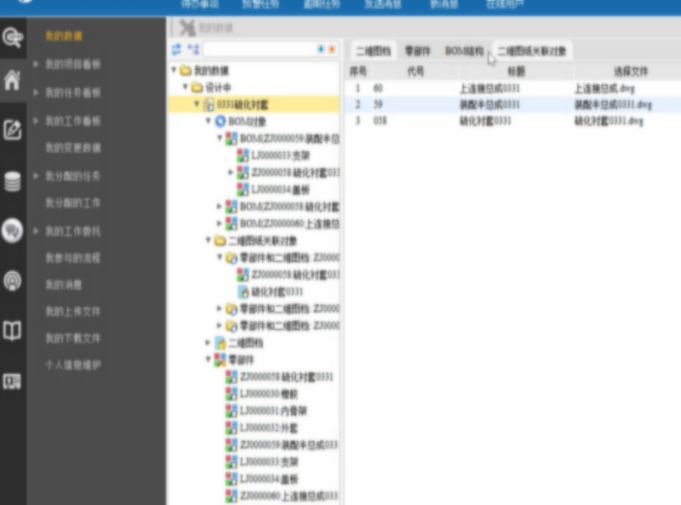Open 预警任务 in the top bar
The height and width of the screenshot is (505, 681).
pyautogui.click(x=261, y=5)
